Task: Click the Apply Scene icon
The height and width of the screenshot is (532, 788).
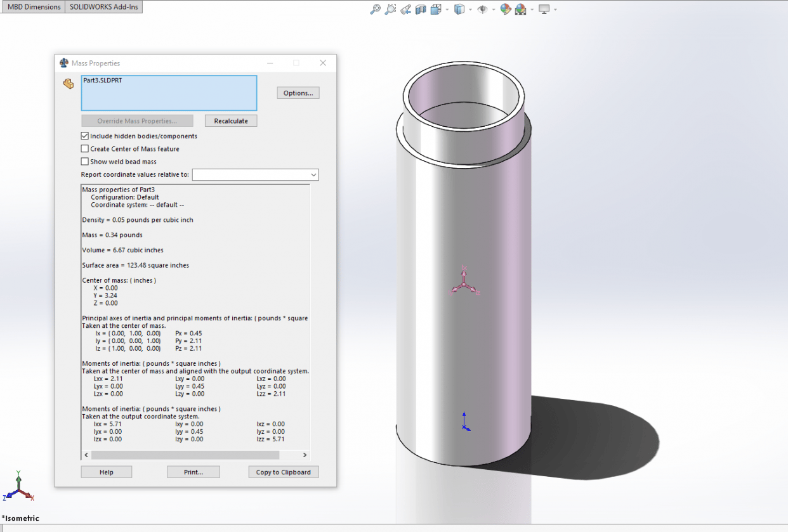Action: [x=521, y=9]
